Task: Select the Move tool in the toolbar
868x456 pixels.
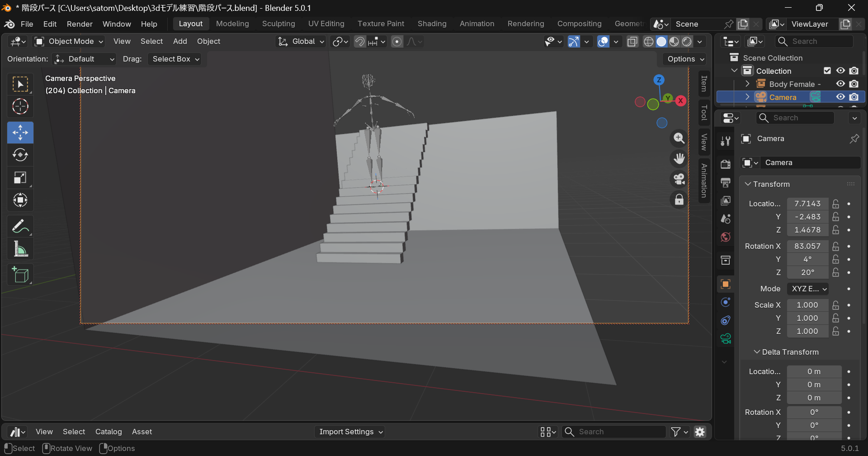Action: (20, 133)
